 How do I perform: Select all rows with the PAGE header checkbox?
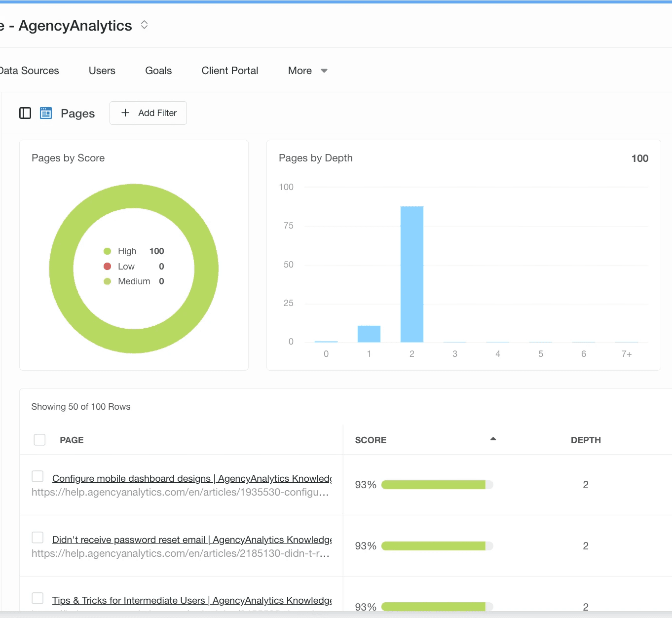pos(39,440)
